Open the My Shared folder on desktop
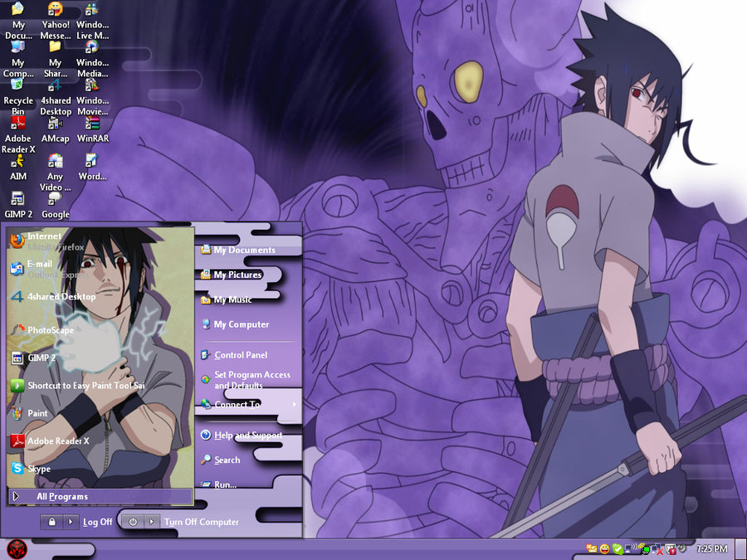This screenshot has height=560, width=747. coord(56,59)
